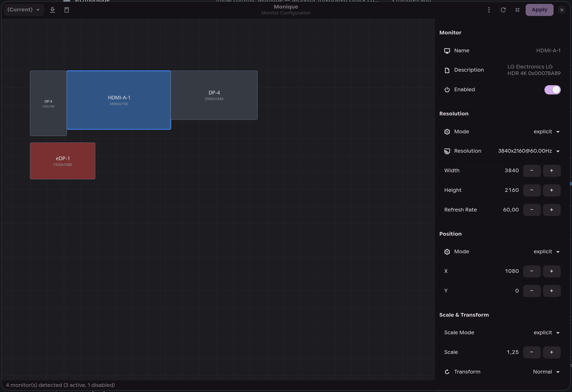Select the DP-4 monitor in the layout

click(x=214, y=95)
